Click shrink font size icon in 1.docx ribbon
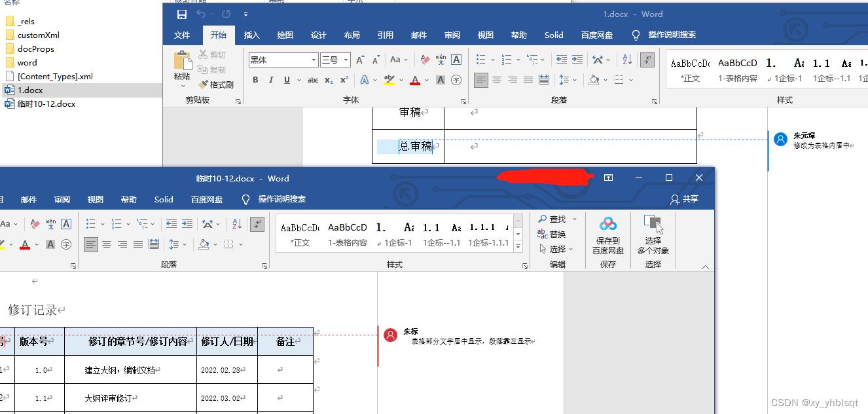Viewport: 868px width, 414px height. (376, 60)
